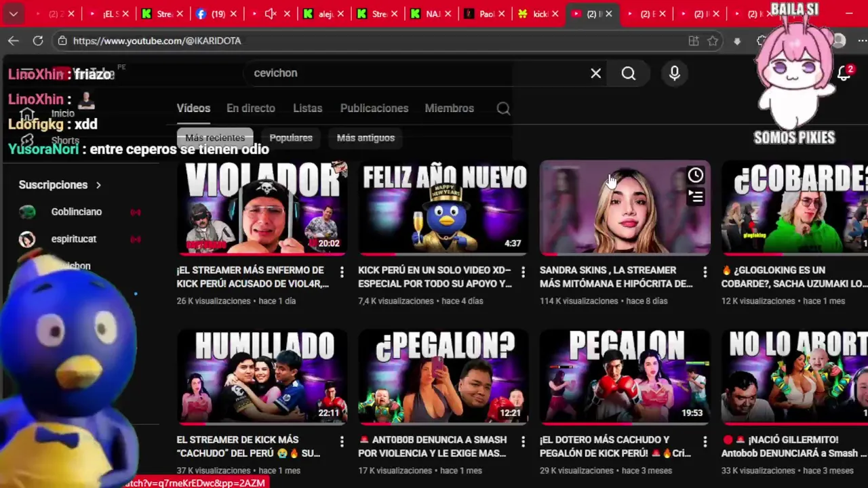The height and width of the screenshot is (488, 868).
Task: Open YouTube notifications bell
Action: tap(844, 73)
